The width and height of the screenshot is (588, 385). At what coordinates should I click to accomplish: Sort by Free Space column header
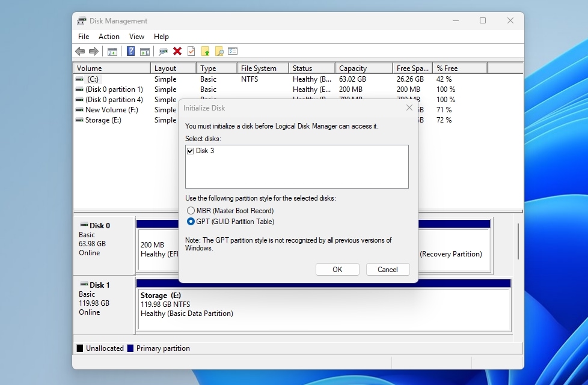tap(413, 68)
